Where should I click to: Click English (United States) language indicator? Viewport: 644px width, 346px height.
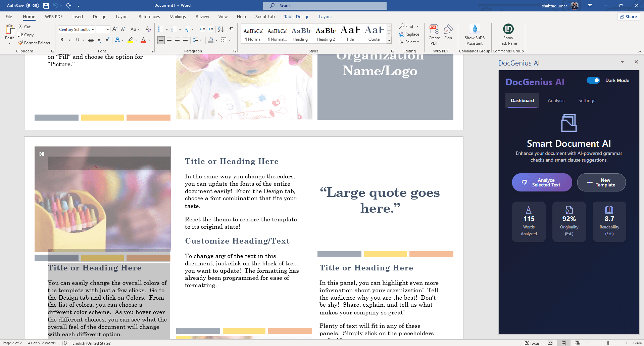coord(92,343)
